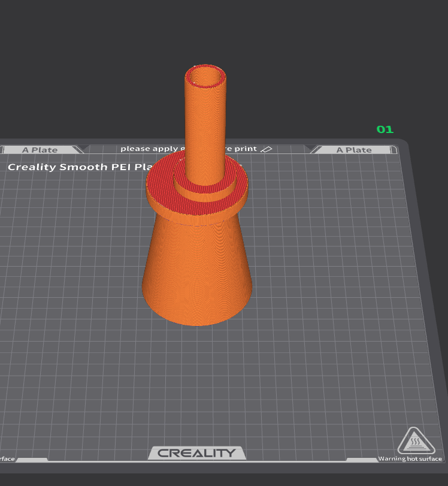Select the green 01 plate number
This screenshot has height=486, width=448.
point(385,129)
